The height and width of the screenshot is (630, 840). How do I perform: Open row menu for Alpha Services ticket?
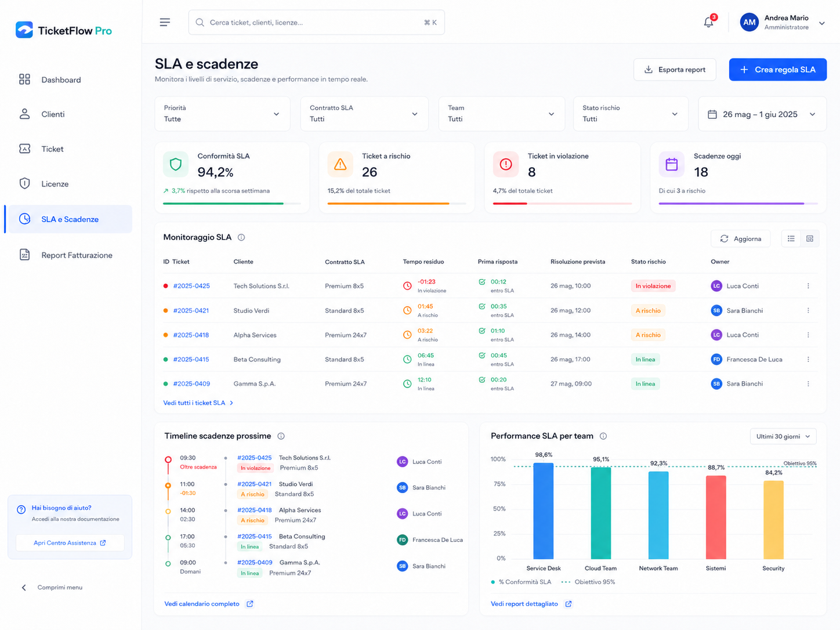point(808,335)
